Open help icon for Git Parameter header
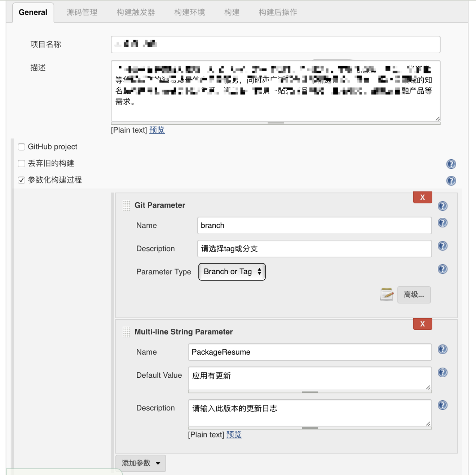The height and width of the screenshot is (475, 476). tap(442, 206)
